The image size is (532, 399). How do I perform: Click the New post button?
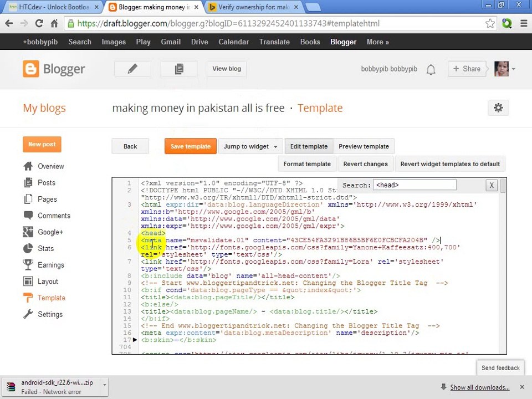coord(42,145)
